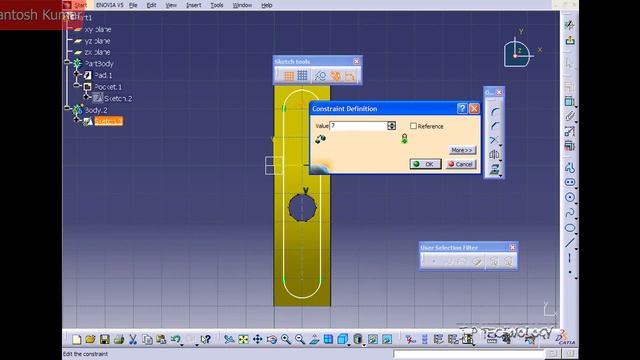Open the Trim tool sub-options dropdown arrow
This screenshot has height=360, width=640.
[501, 145]
